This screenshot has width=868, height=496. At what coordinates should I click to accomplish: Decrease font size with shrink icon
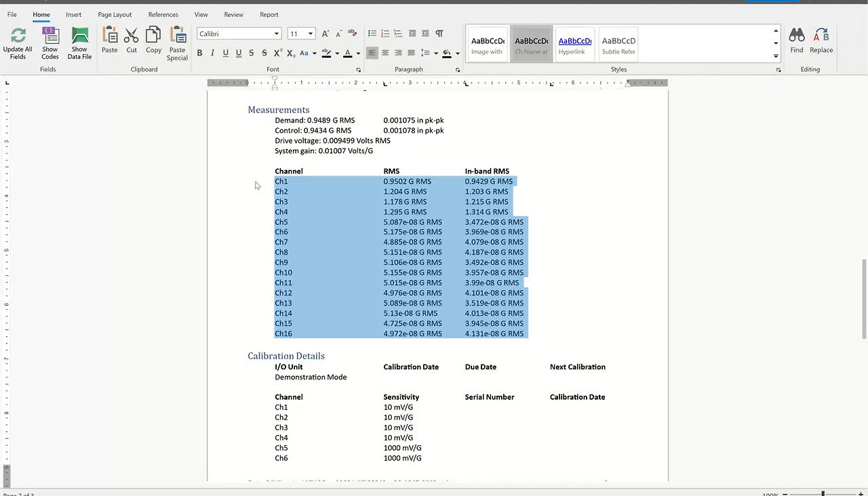tap(338, 33)
